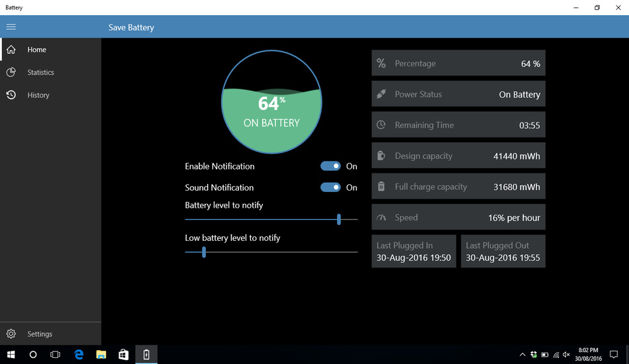The height and width of the screenshot is (364, 629).
Task: Click the system tray battery icon
Action: pyautogui.click(x=545, y=355)
